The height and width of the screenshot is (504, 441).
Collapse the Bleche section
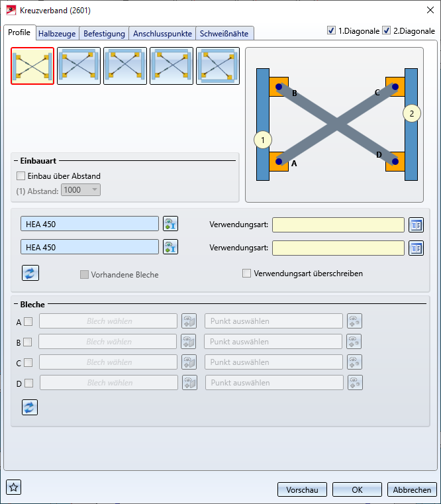pos(16,304)
